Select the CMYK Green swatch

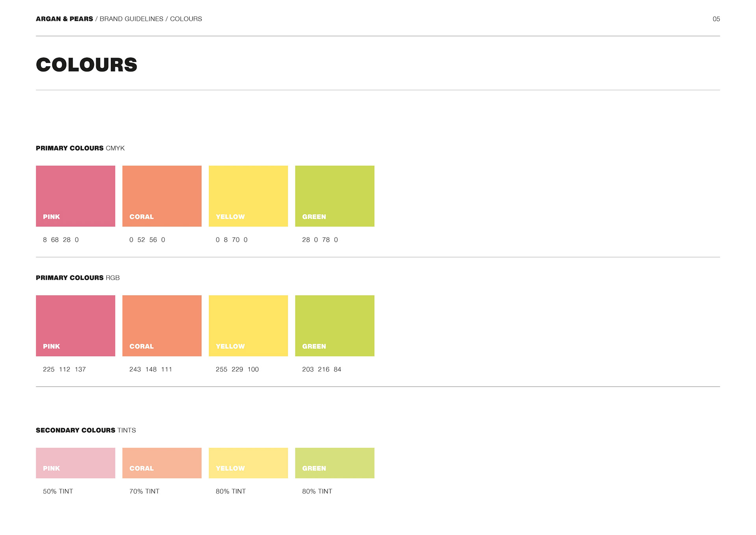(335, 196)
